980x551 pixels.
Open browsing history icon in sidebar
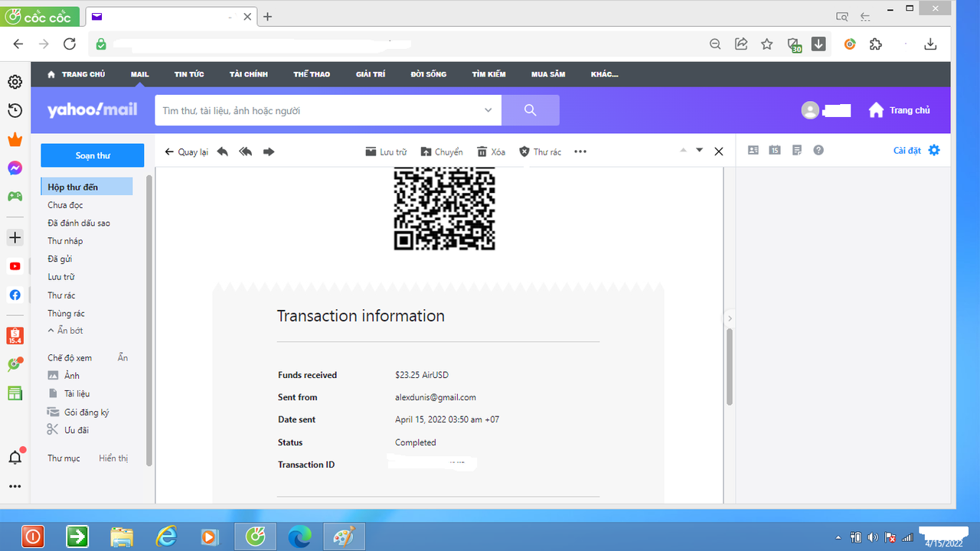click(15, 111)
